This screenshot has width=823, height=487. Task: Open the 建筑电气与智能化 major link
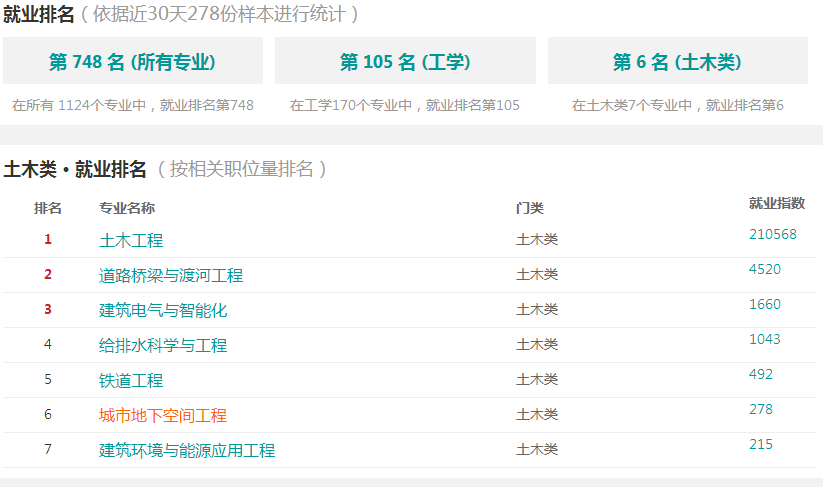click(163, 310)
